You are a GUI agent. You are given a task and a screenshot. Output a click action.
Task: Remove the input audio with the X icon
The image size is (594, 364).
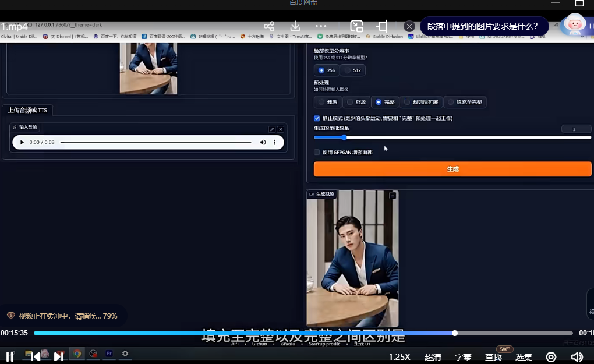pos(281,129)
